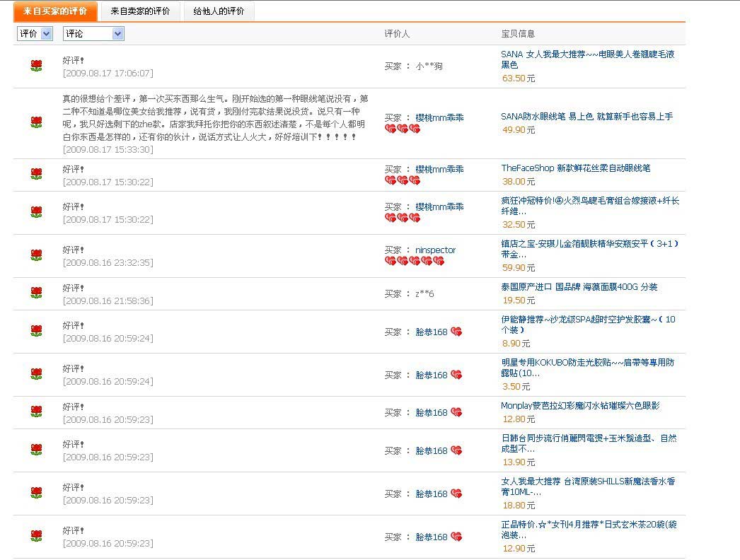Switch to the 来自卖家的评价 tab
The width and height of the screenshot is (740, 560).
[x=140, y=11]
